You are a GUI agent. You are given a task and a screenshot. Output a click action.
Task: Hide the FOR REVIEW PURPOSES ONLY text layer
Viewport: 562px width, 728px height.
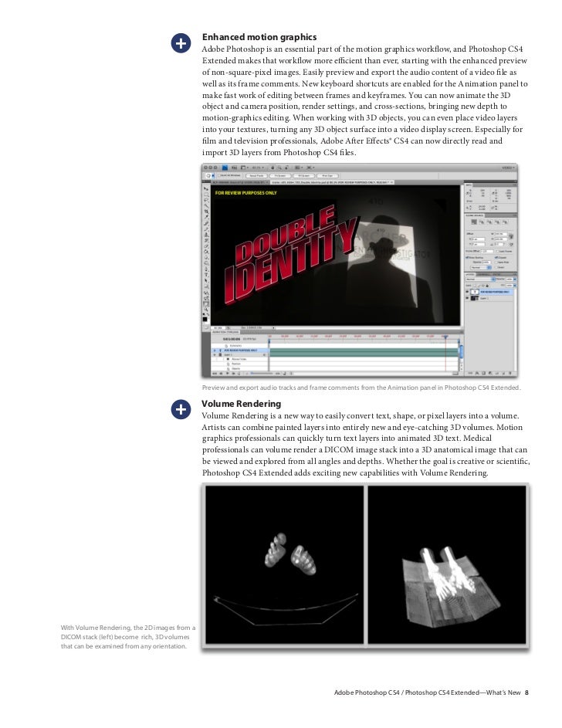click(467, 292)
